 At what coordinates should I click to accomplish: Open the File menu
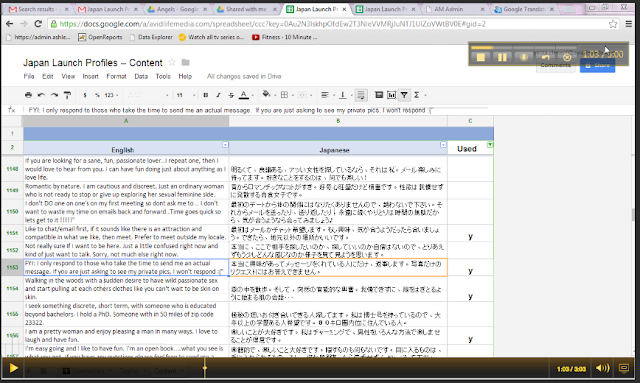pos(29,76)
